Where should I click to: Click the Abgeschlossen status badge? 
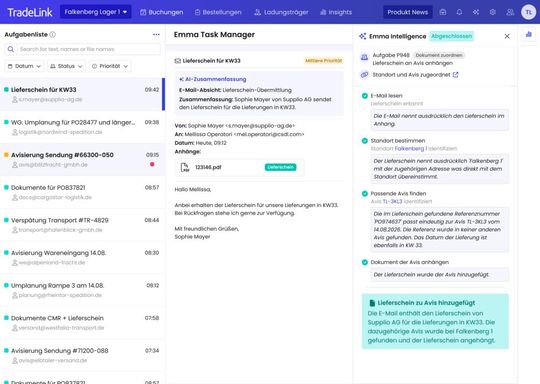451,36
